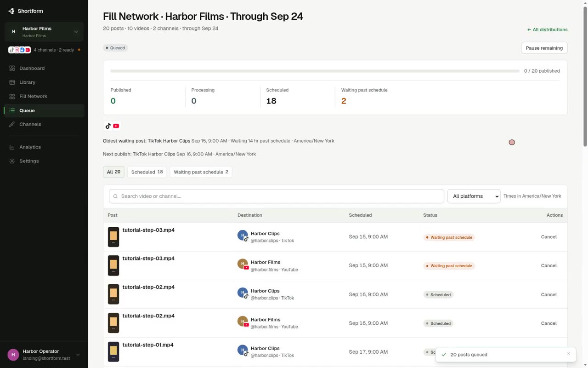Click the 'Status' column header
This screenshot has width=588, height=368.
tap(430, 215)
